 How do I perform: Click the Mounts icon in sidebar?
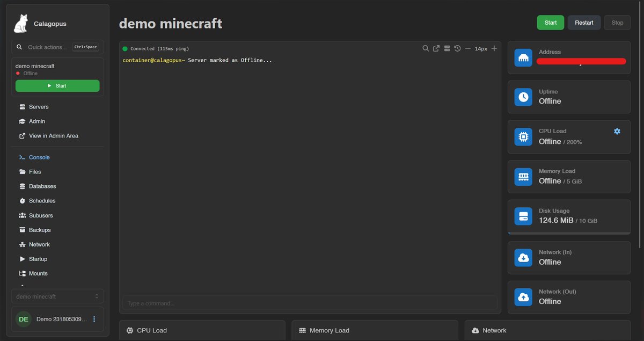tap(22, 273)
